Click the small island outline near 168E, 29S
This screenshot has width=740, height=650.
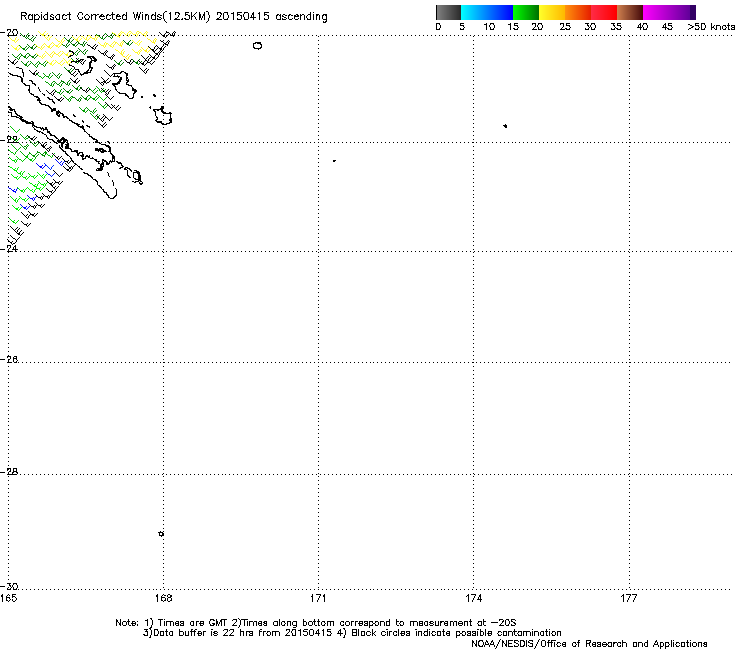pyautogui.click(x=161, y=534)
